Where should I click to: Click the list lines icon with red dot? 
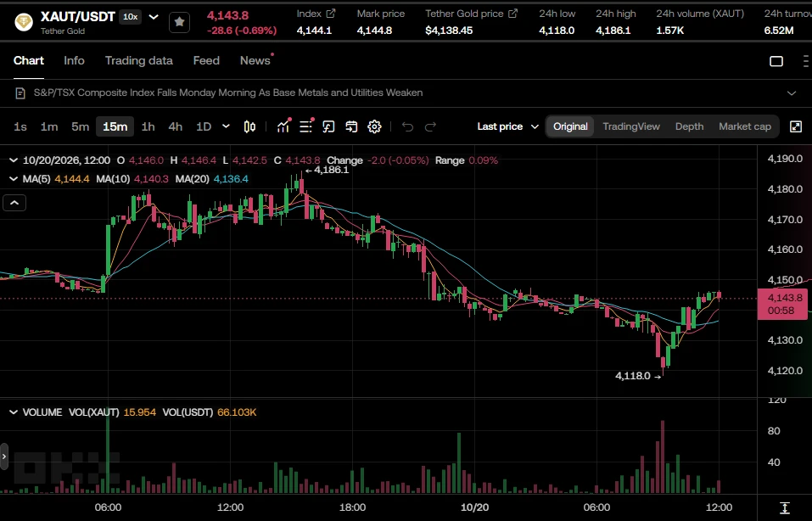[306, 126]
